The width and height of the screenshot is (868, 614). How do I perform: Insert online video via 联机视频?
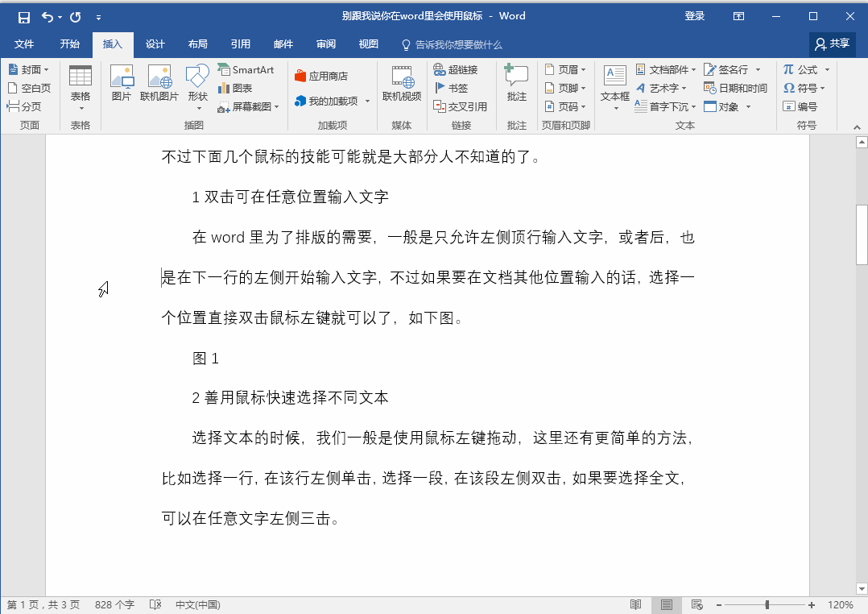click(x=402, y=83)
